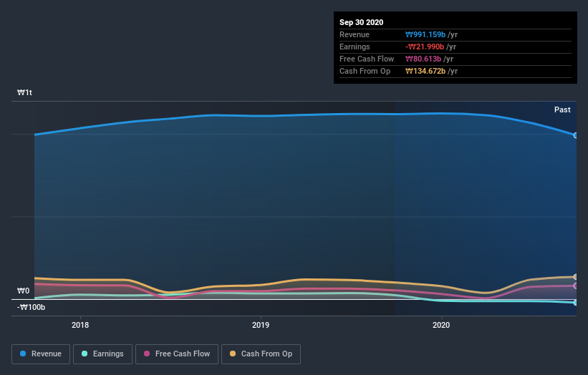The width and height of the screenshot is (588, 375).
Task: Click the ₩134.672b cash from op value
Action: (425, 71)
